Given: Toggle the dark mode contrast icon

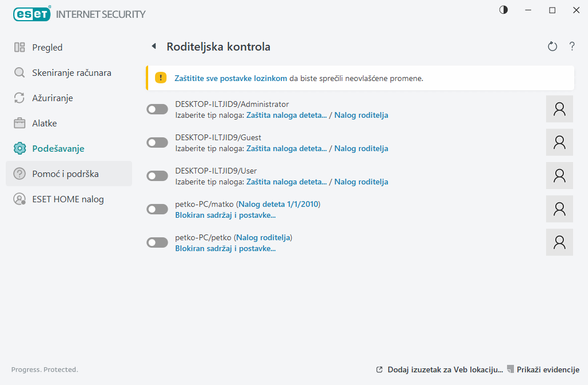Looking at the screenshot, I should [503, 10].
